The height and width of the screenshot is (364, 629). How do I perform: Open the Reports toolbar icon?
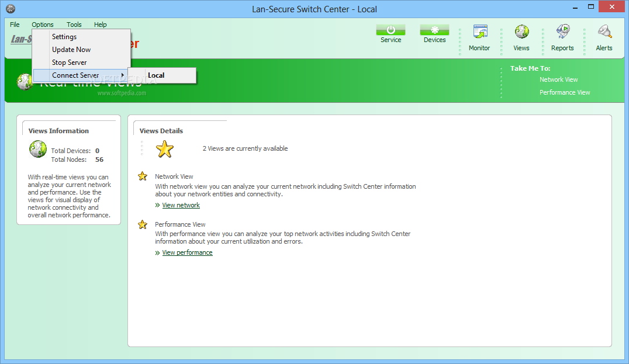[x=563, y=32]
